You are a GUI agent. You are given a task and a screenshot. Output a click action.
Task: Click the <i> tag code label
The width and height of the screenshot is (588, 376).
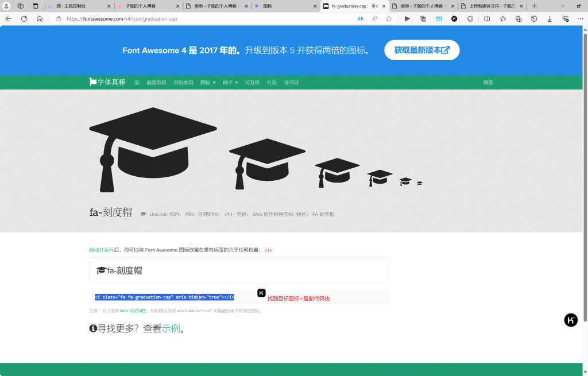click(x=269, y=250)
